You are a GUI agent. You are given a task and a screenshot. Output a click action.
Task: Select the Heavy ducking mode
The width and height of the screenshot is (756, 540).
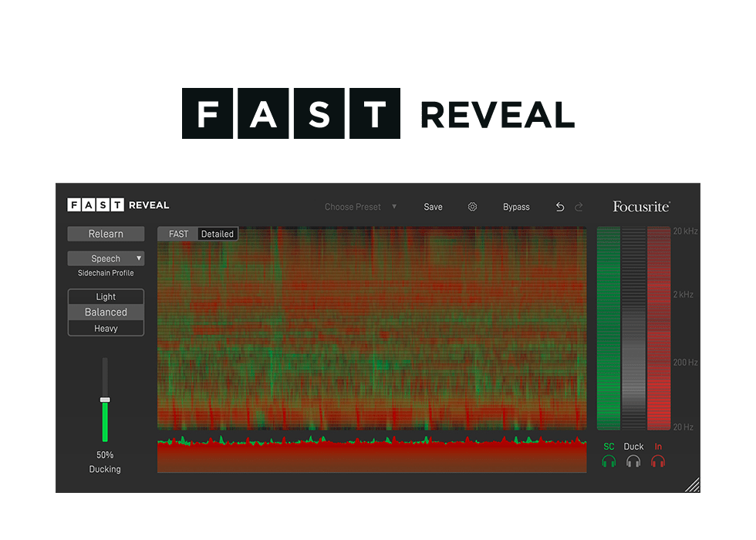[x=106, y=329]
